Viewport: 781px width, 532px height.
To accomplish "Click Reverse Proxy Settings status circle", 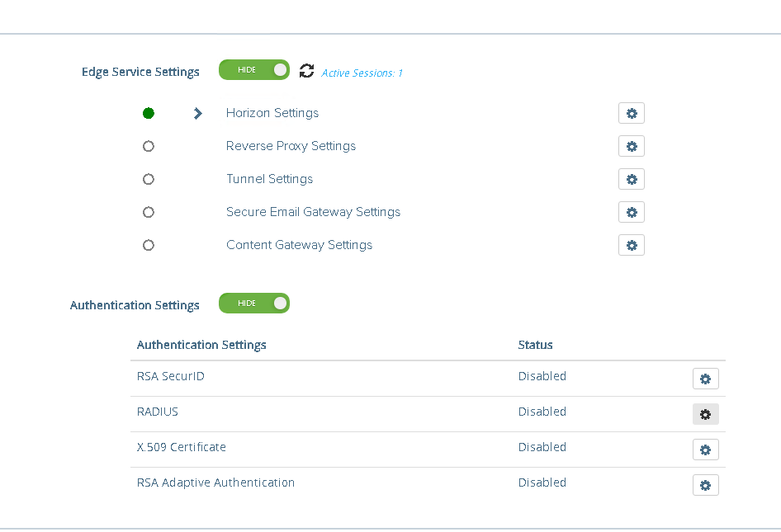I will [149, 146].
